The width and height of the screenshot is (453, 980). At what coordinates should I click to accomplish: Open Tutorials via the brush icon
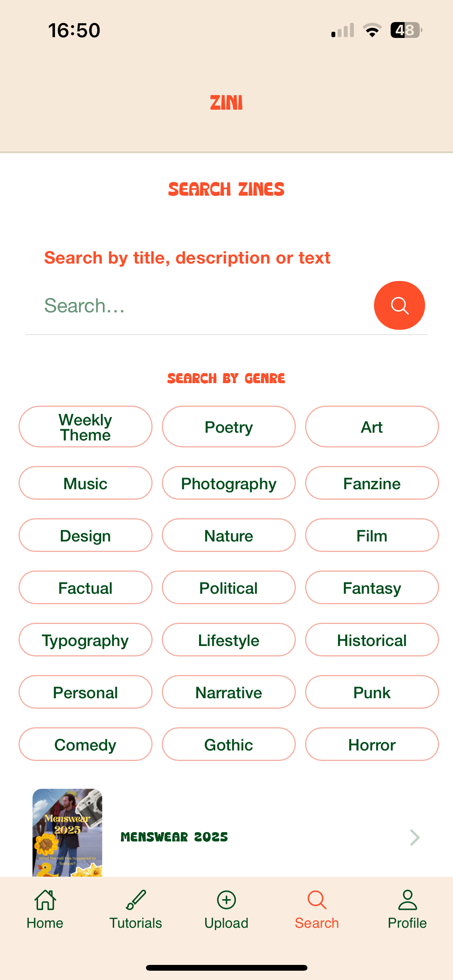[136, 900]
